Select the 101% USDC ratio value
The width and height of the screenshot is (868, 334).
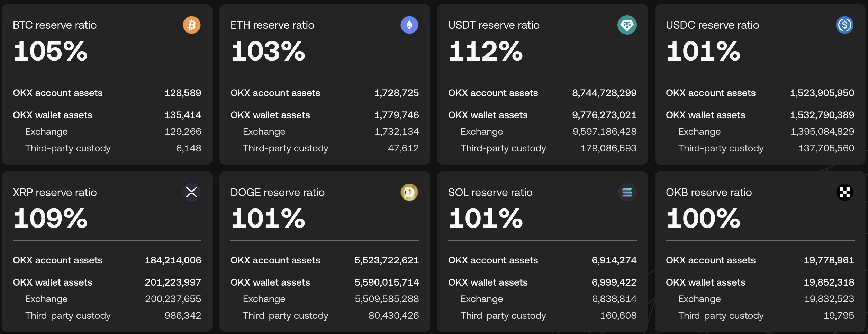pyautogui.click(x=703, y=51)
